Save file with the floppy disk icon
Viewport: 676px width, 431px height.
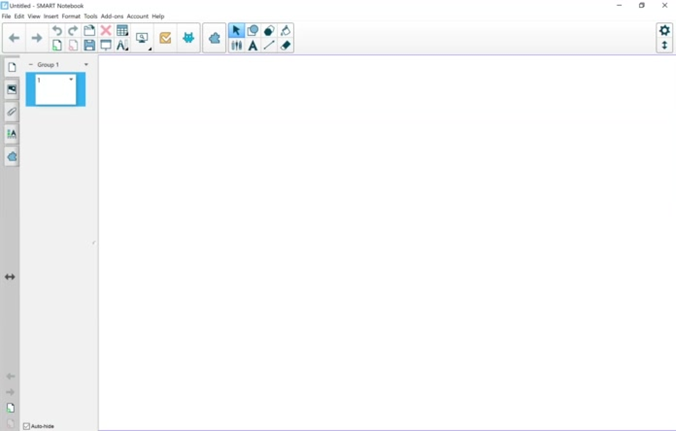(89, 45)
